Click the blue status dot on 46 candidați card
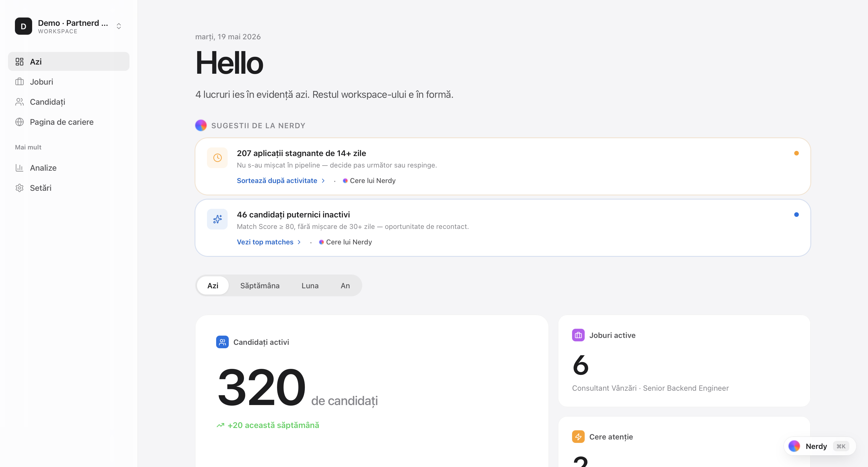This screenshot has height=467, width=868. tap(797, 215)
